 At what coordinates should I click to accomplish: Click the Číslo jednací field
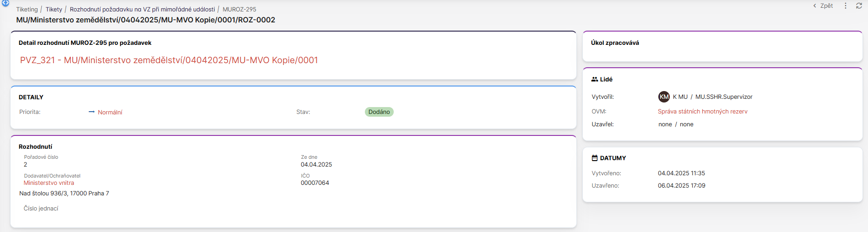tap(41, 208)
